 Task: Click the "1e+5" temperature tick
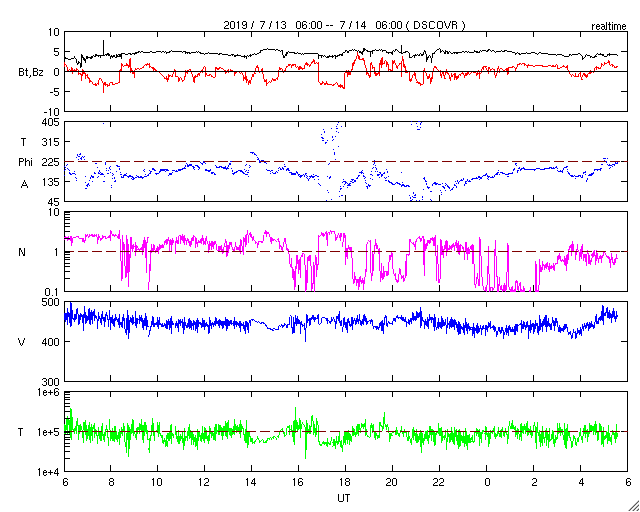point(49,432)
